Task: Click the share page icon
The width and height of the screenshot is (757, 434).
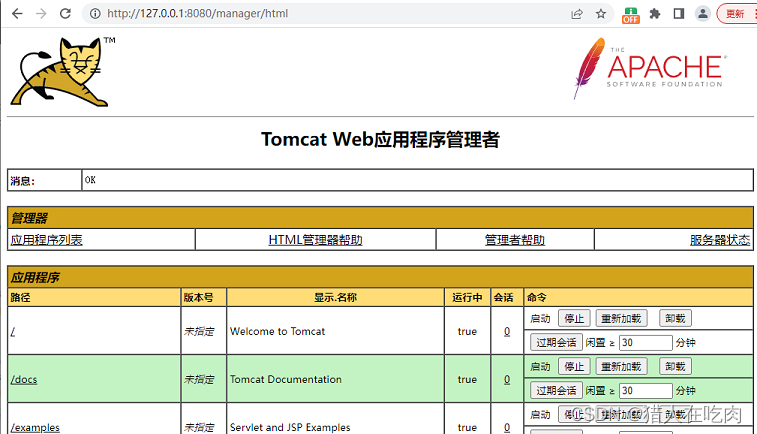Action: tap(576, 14)
